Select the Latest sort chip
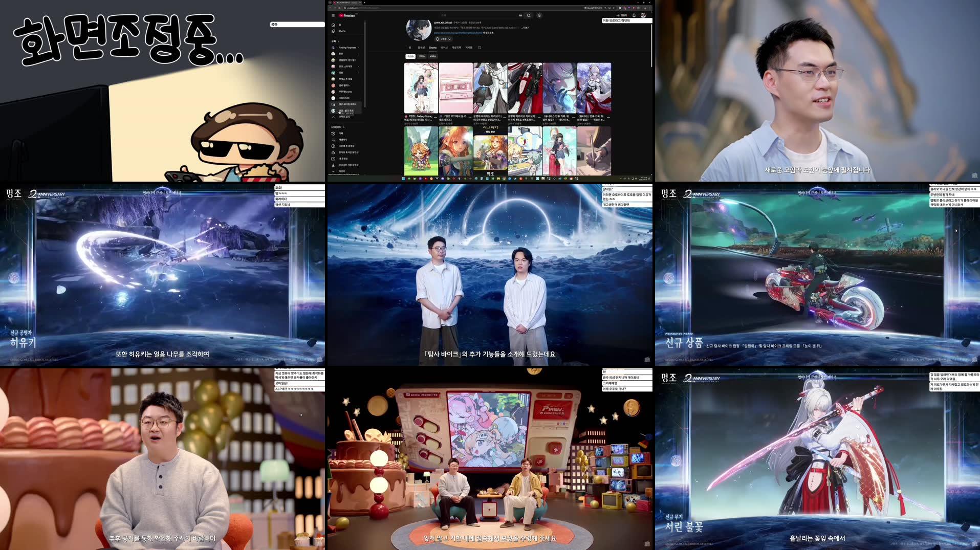 tap(410, 56)
